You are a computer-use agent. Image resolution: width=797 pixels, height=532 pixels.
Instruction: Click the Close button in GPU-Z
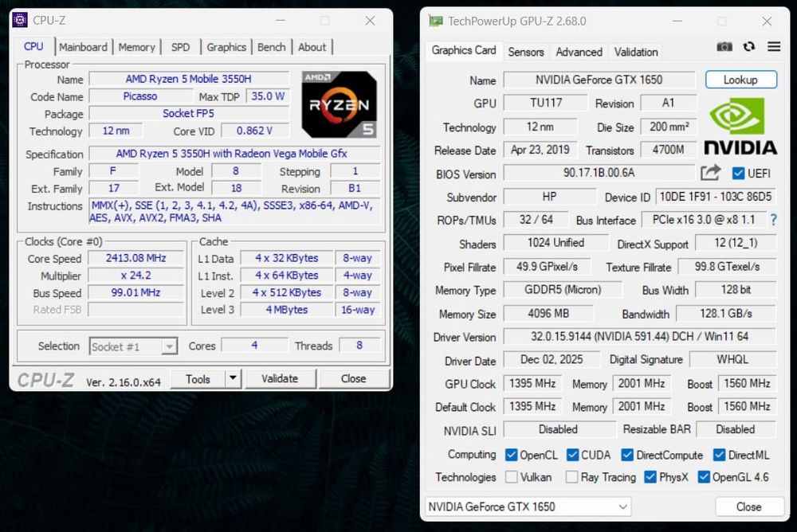[748, 507]
